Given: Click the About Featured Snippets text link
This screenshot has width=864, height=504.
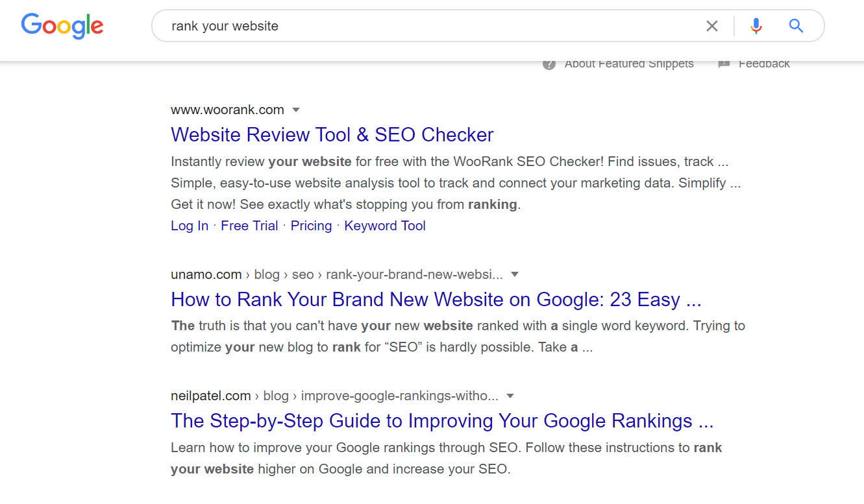Looking at the screenshot, I should (x=628, y=64).
